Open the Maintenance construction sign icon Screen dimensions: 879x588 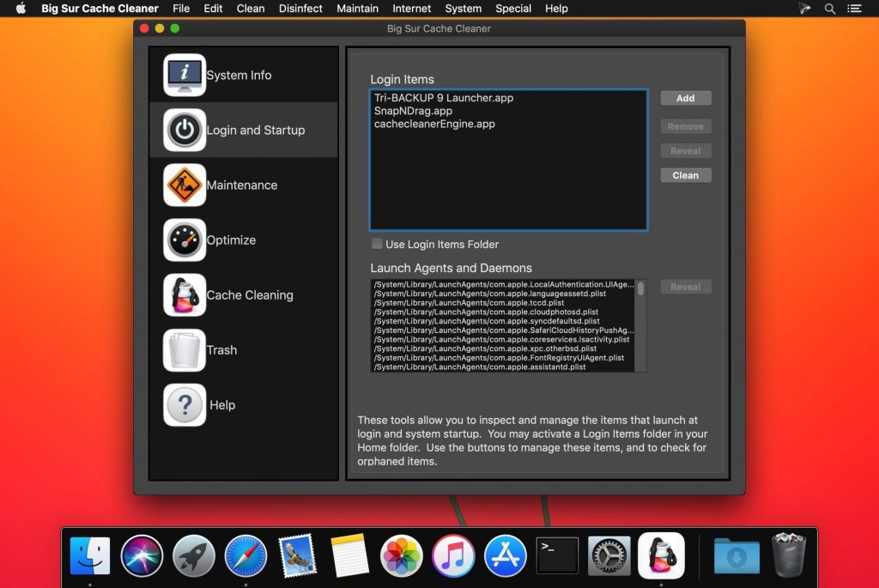tap(185, 185)
